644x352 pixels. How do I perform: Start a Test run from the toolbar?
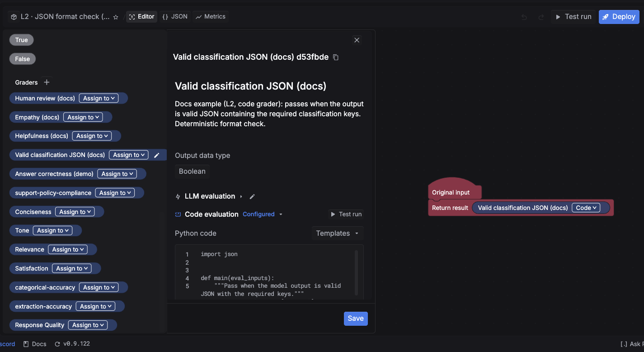pos(573,17)
